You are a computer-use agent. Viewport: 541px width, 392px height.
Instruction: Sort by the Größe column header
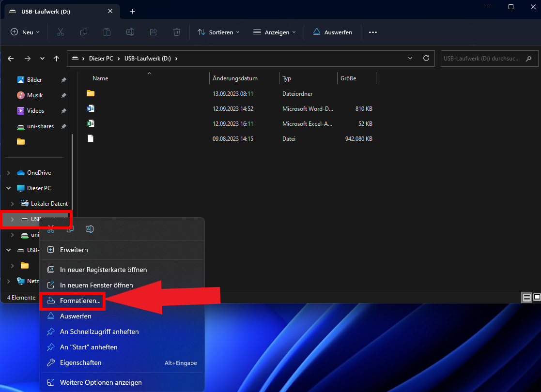coord(348,78)
